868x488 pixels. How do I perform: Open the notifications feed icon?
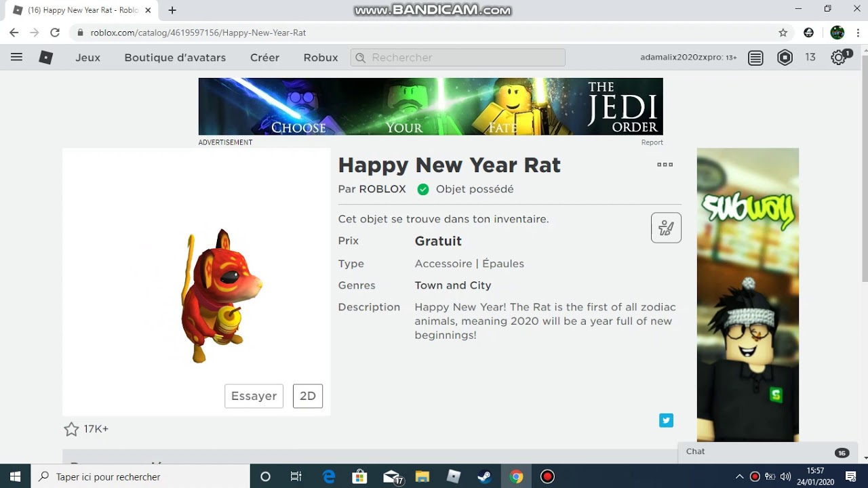coord(755,58)
